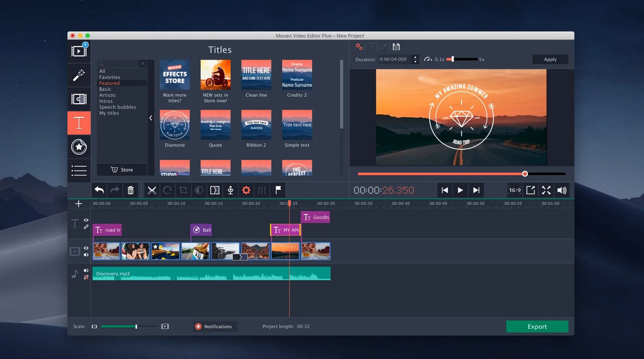Save title preset with disk icon
644x359 pixels.
(396, 47)
